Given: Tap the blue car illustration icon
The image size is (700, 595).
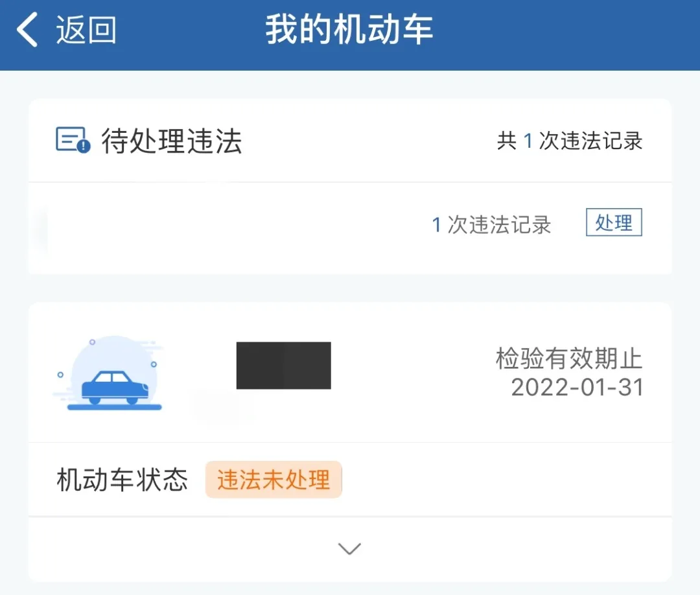Looking at the screenshot, I should (108, 373).
